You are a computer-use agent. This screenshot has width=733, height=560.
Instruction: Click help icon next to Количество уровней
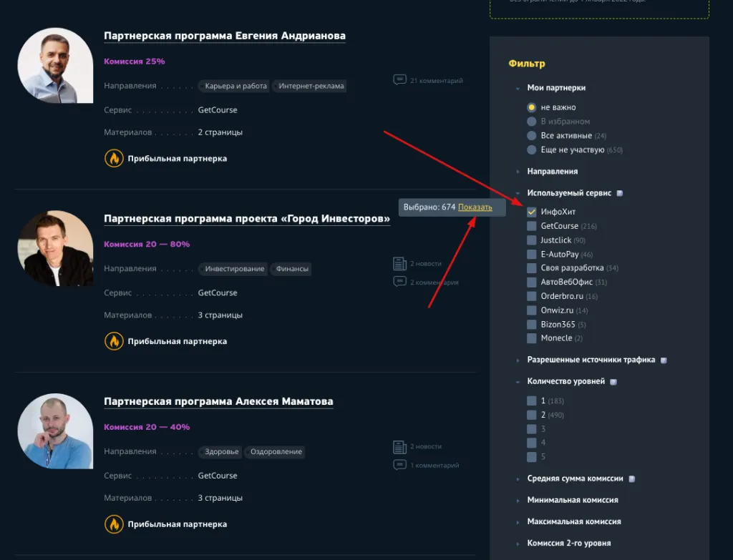point(613,382)
